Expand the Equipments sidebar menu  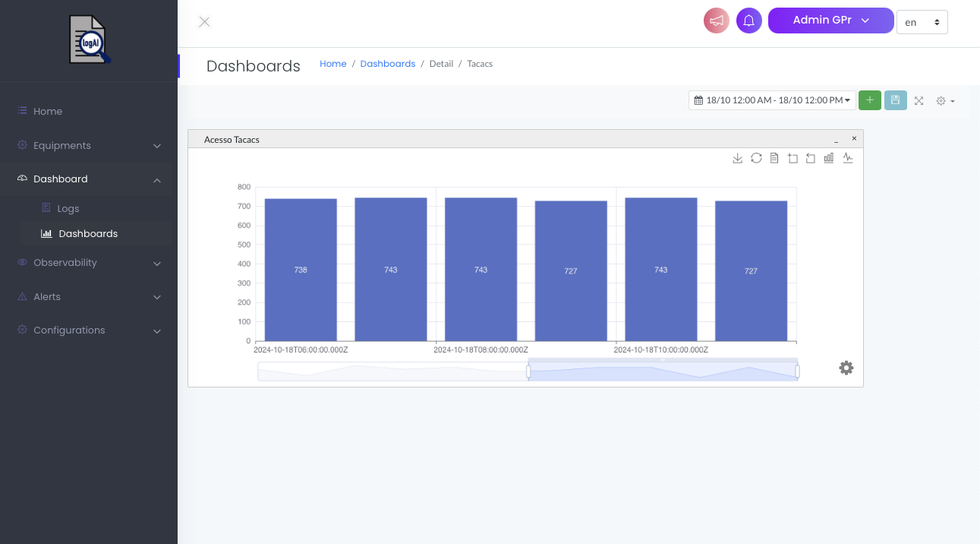(x=89, y=146)
